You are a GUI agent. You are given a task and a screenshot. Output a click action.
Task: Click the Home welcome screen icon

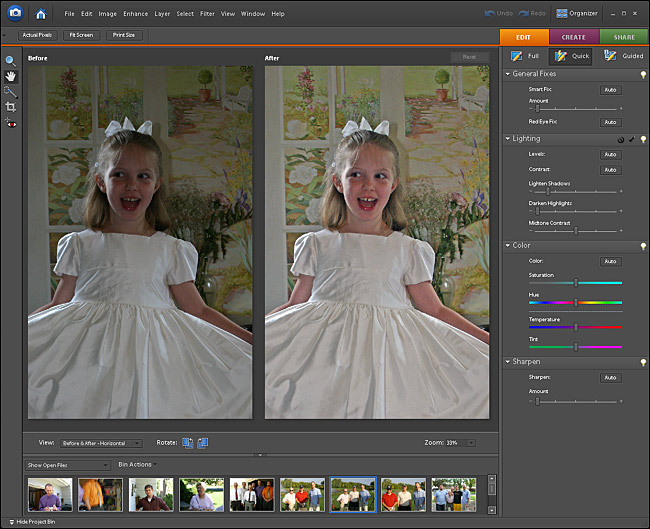pos(41,14)
